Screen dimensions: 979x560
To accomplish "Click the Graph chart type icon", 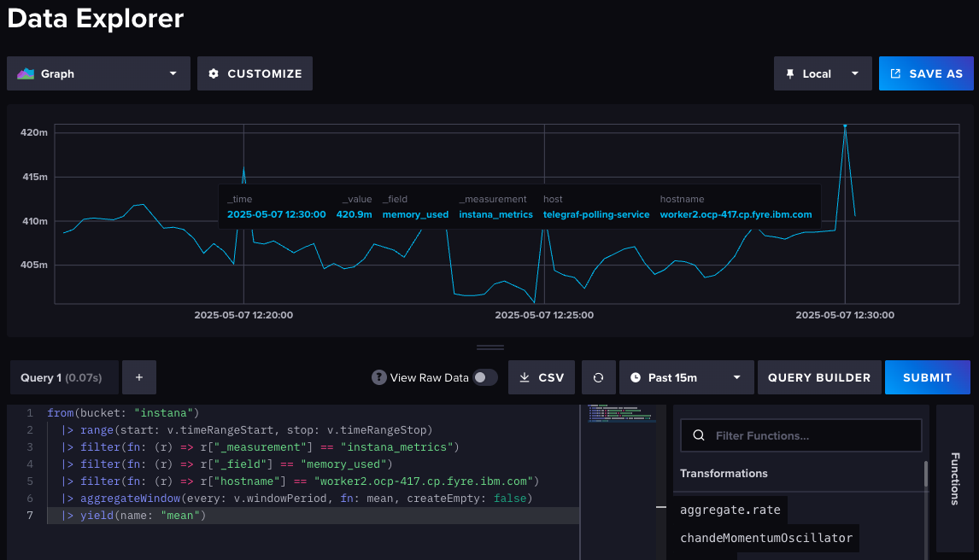I will click(x=26, y=73).
